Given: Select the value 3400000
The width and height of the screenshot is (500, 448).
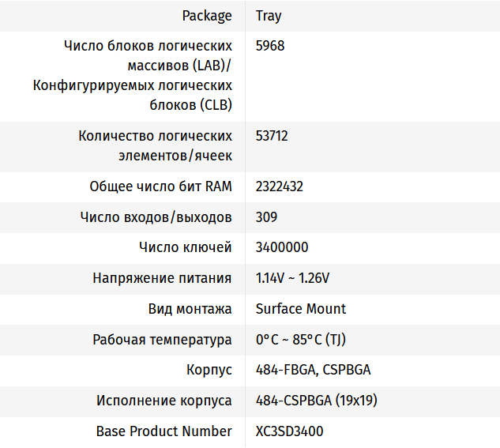Looking at the screenshot, I should pos(282,247).
